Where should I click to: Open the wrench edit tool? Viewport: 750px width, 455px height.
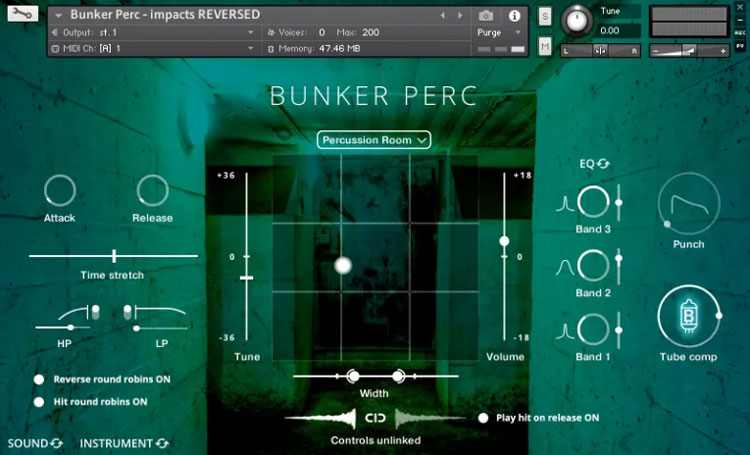(x=22, y=13)
